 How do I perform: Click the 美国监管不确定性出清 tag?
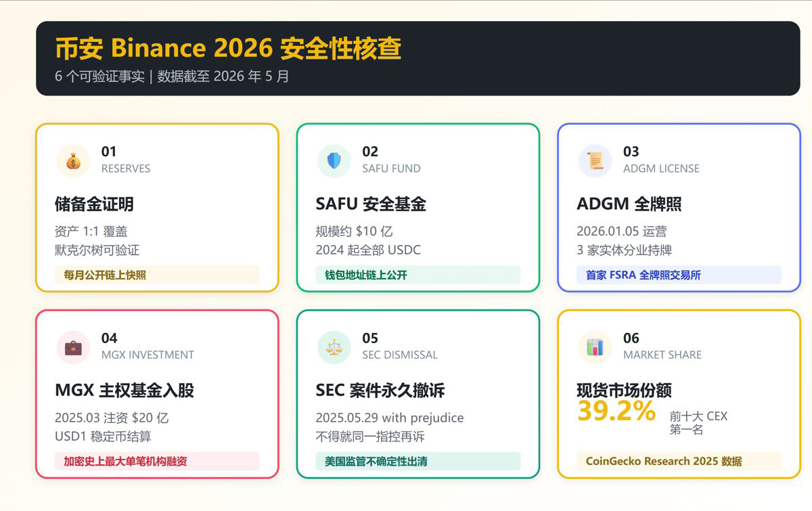click(418, 461)
